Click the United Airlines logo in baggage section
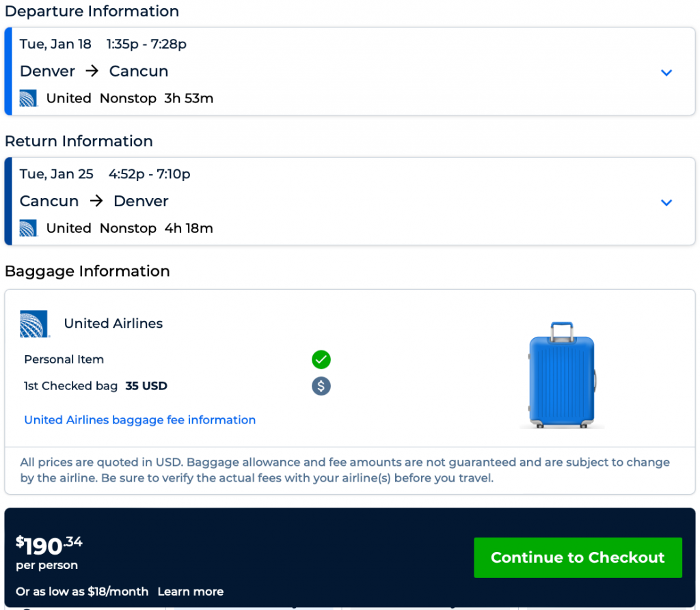The width and height of the screenshot is (700, 610). click(35, 324)
